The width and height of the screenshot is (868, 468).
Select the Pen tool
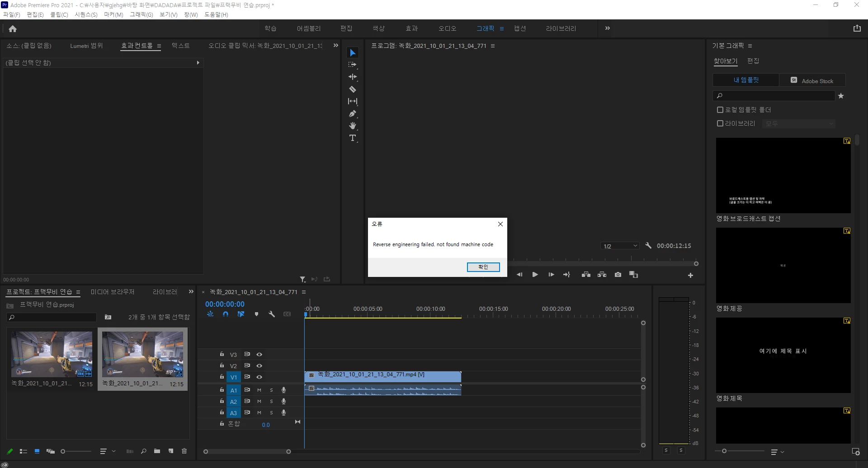tap(353, 114)
